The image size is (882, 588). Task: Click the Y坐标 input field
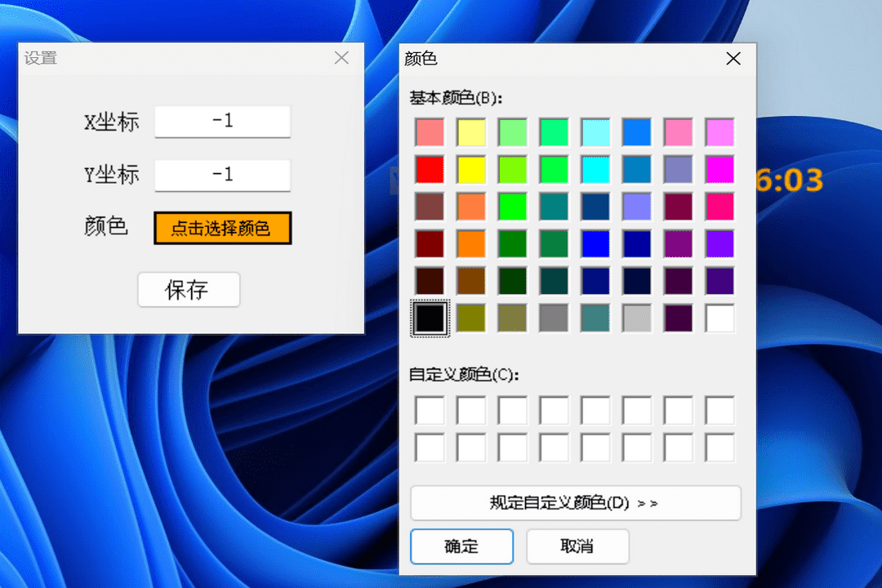pos(222,175)
